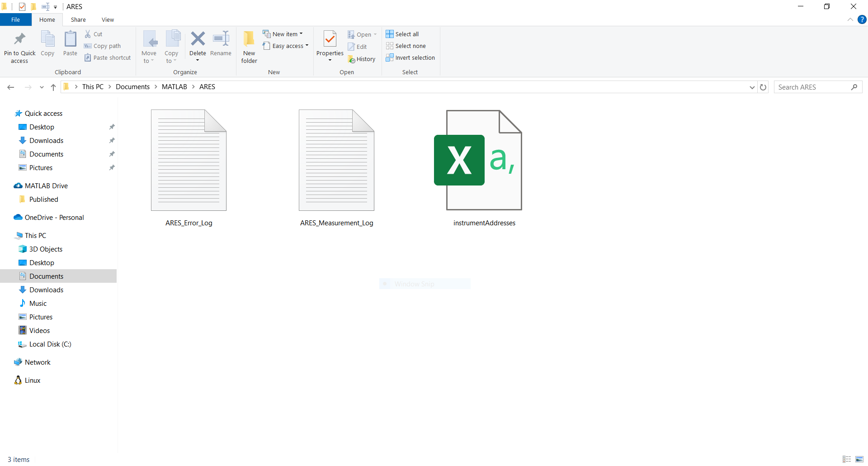Select highlighted Documents under This PC
Viewport: 868px width, 466px height.
(58, 276)
